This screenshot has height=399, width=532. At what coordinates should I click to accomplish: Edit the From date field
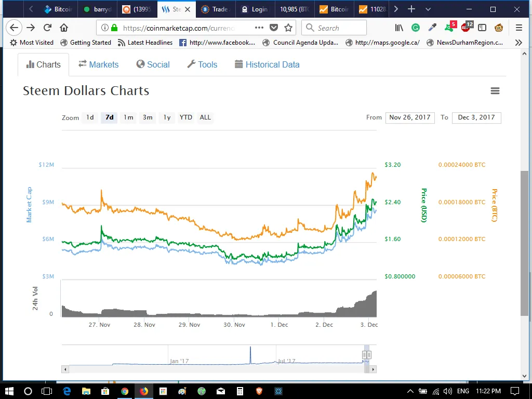[x=410, y=117]
